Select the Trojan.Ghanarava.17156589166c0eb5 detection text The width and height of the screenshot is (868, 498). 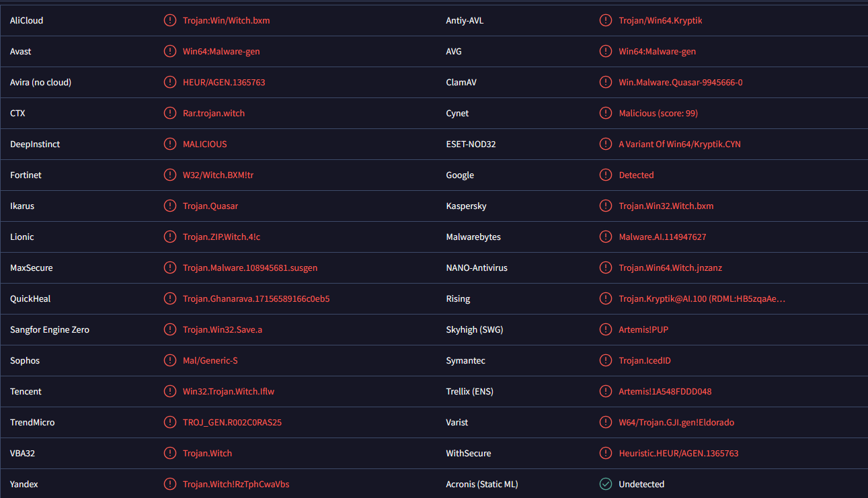click(x=256, y=298)
